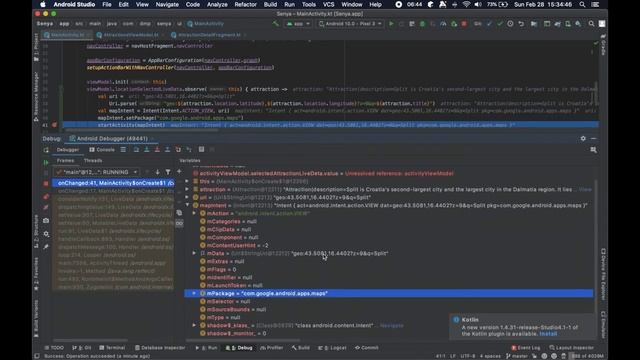Click Show Execution Point icon

pyautogui.click(x=123, y=150)
